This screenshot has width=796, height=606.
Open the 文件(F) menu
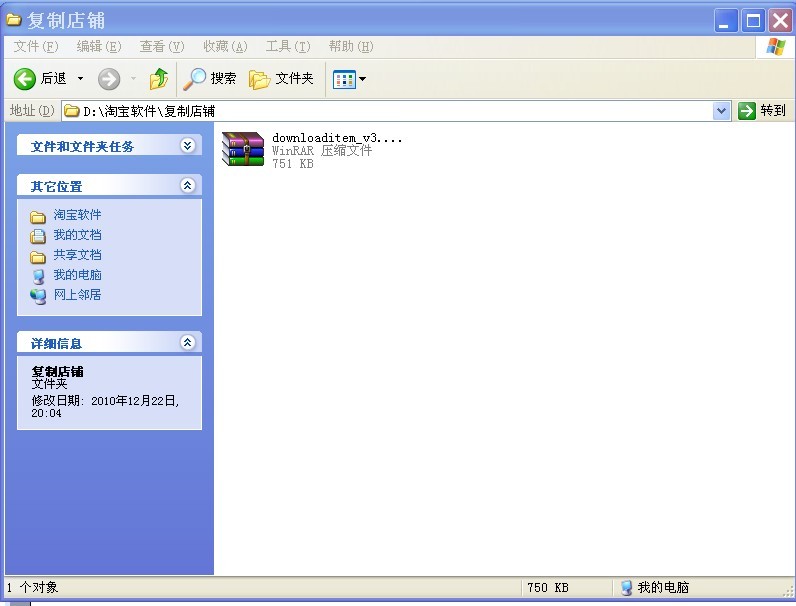[36, 47]
